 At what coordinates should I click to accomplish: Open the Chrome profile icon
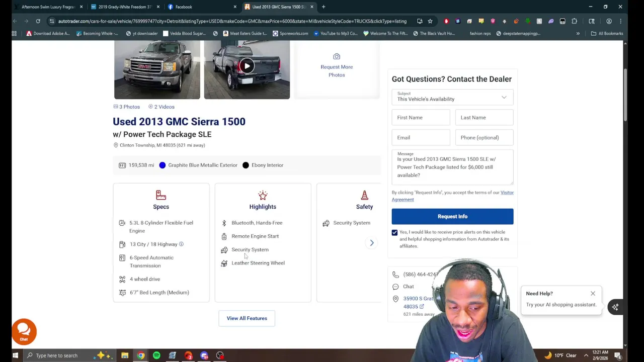pos(609,21)
